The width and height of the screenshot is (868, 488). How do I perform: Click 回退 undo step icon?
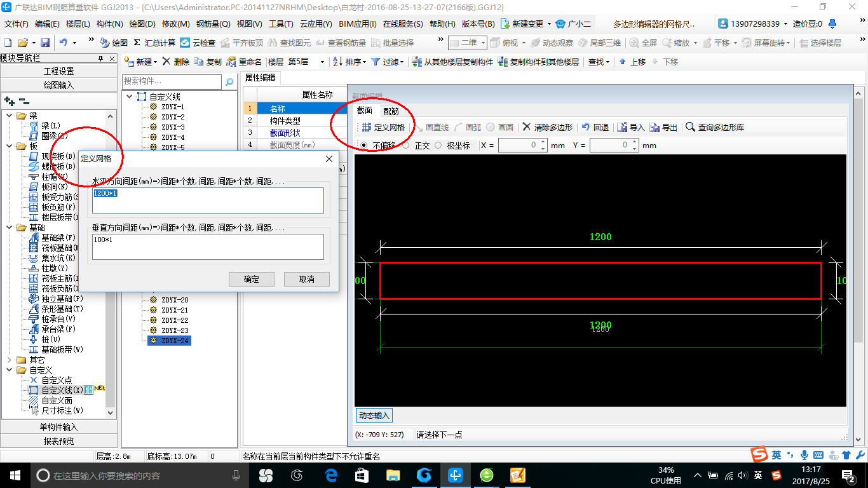pos(595,127)
